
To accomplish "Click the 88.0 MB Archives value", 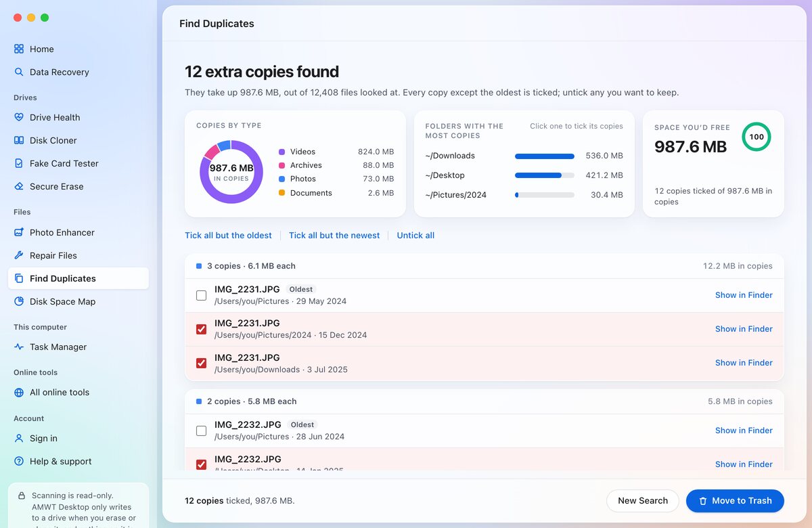I will point(378,165).
